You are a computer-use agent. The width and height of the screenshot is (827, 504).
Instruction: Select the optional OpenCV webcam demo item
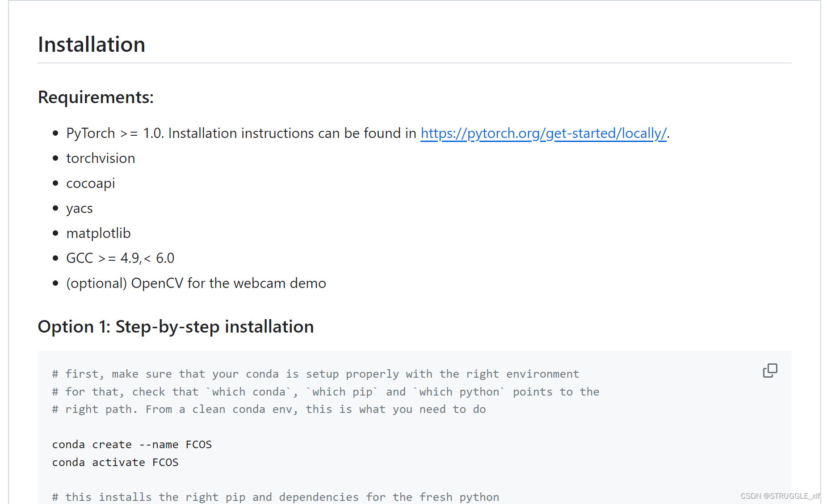(196, 283)
